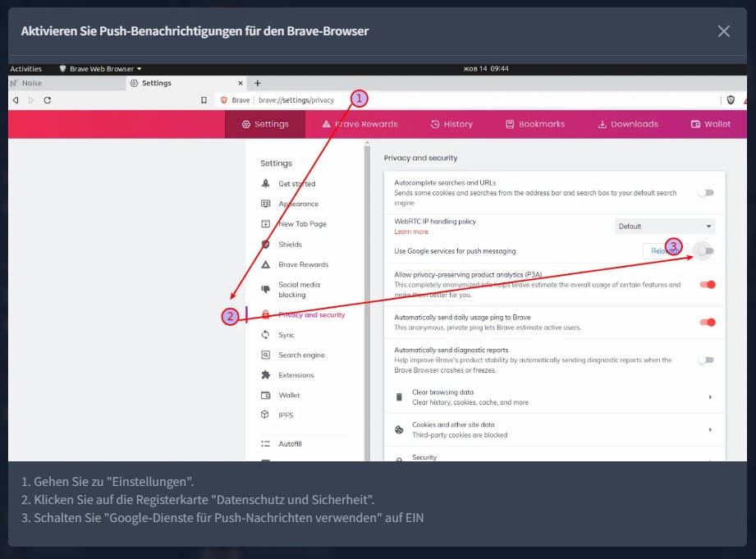Open Brave Web Browser app menu dropdown
Viewport: 756px width, 559px height.
pos(100,69)
